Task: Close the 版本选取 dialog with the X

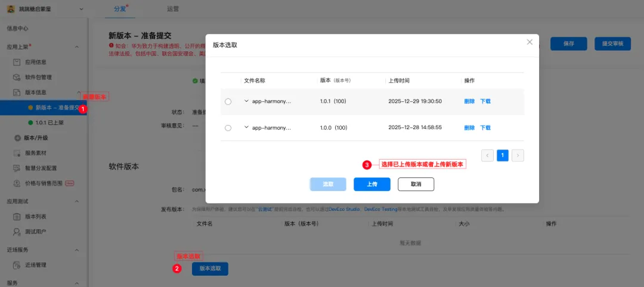Action: 530,42
